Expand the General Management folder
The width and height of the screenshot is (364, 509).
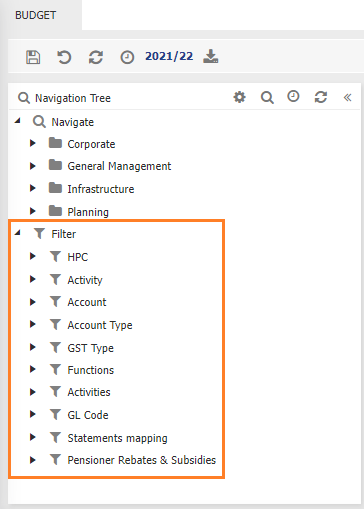pos(33,166)
